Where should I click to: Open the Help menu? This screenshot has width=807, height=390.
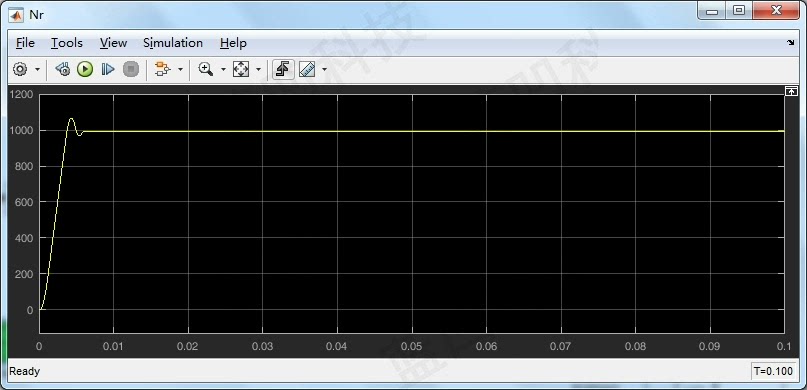click(x=233, y=43)
